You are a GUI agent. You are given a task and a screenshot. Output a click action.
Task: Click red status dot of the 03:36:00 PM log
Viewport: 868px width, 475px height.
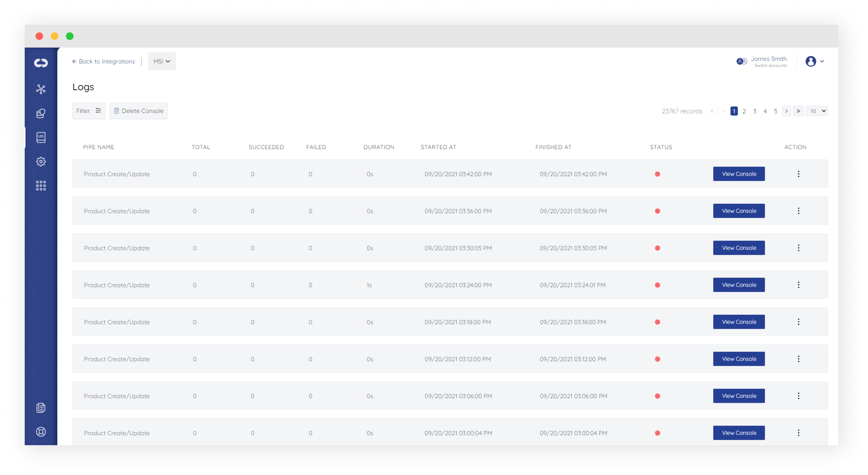pos(657,211)
